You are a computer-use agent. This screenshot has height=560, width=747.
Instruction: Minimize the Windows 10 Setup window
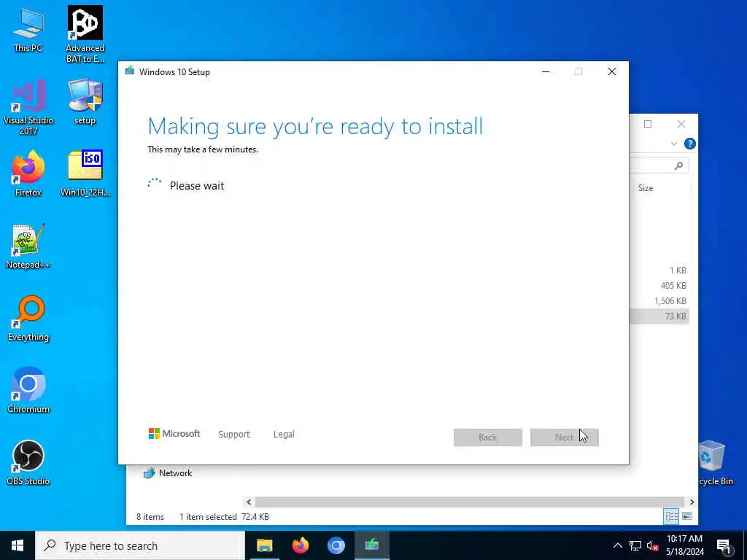(546, 72)
